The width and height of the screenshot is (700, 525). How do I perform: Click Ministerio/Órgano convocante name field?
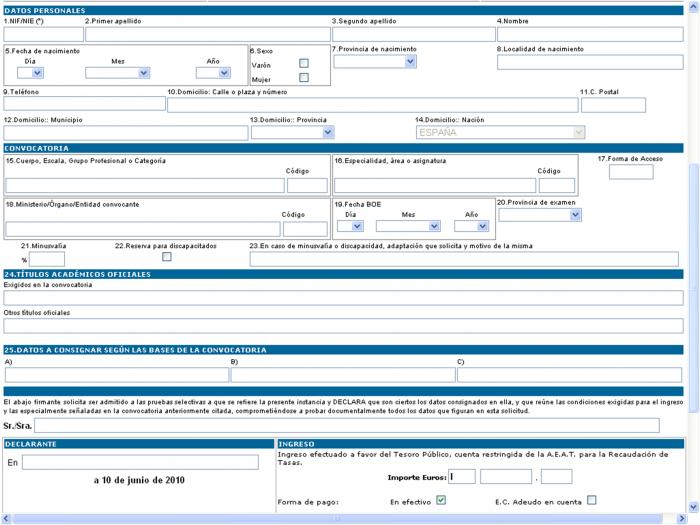pyautogui.click(x=143, y=229)
